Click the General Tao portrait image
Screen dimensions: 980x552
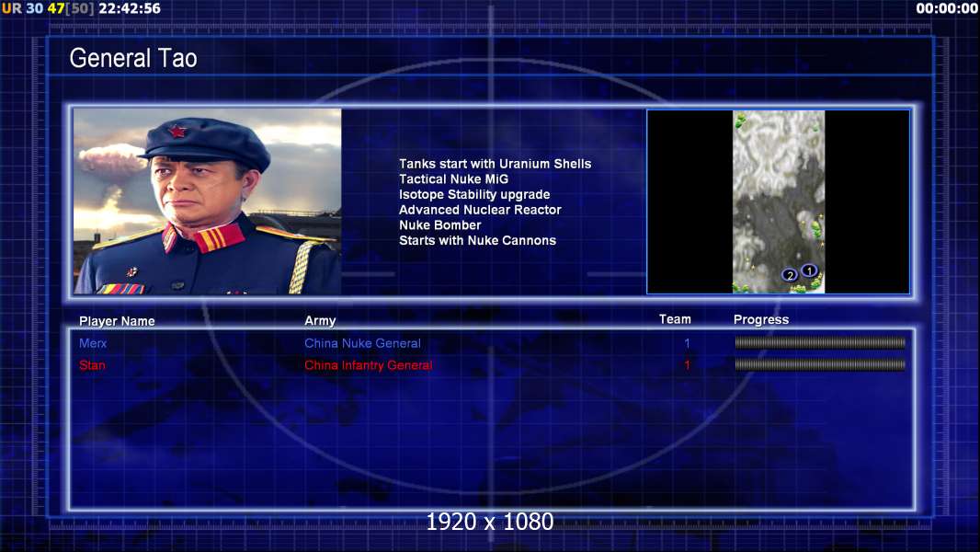(208, 201)
